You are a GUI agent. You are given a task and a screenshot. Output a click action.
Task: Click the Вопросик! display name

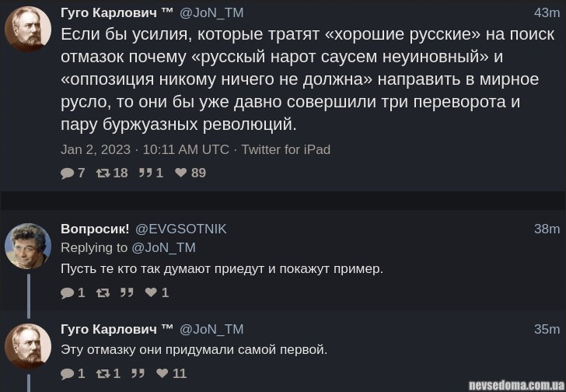[95, 229]
